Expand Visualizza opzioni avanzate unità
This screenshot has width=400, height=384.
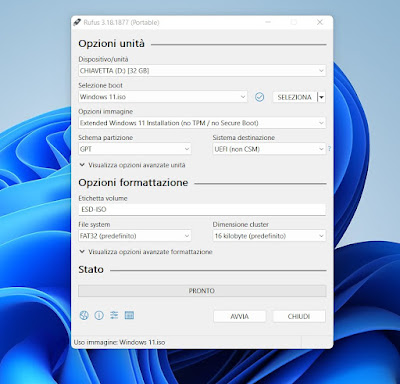click(x=132, y=165)
